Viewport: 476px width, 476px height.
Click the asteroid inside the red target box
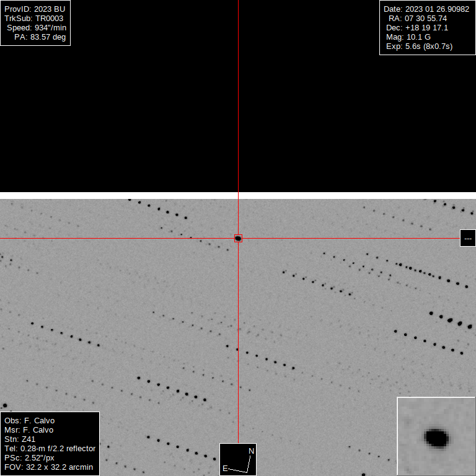[238, 239]
